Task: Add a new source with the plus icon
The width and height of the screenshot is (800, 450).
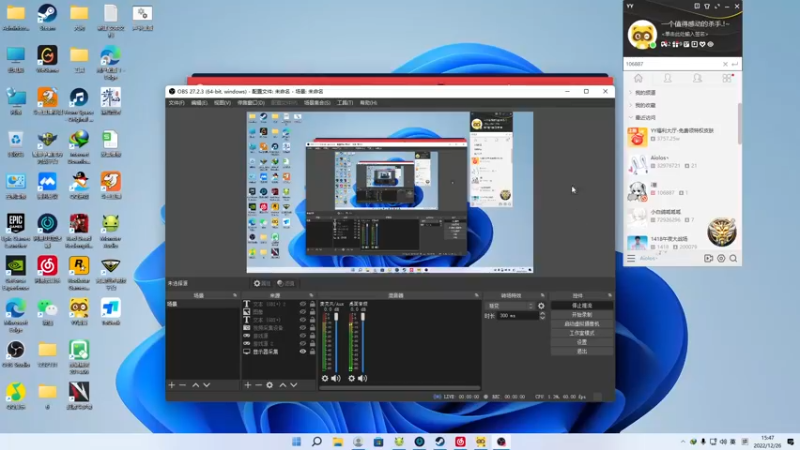Action: point(247,385)
